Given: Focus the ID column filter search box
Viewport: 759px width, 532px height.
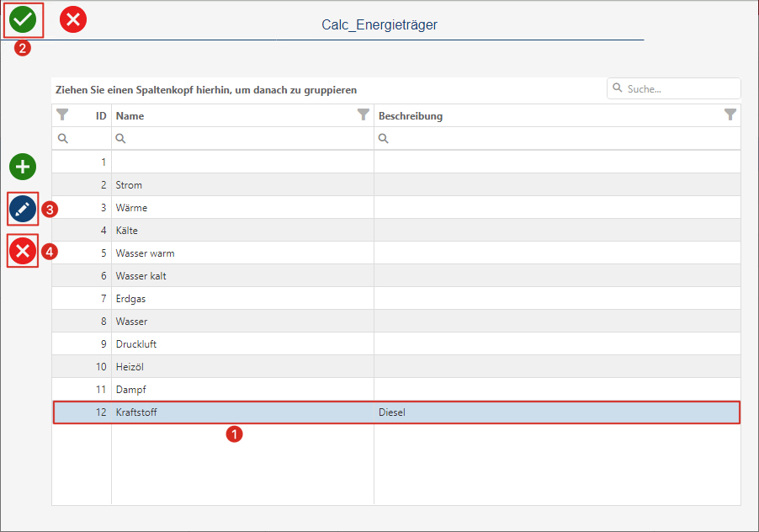Looking at the screenshot, I should (82, 138).
